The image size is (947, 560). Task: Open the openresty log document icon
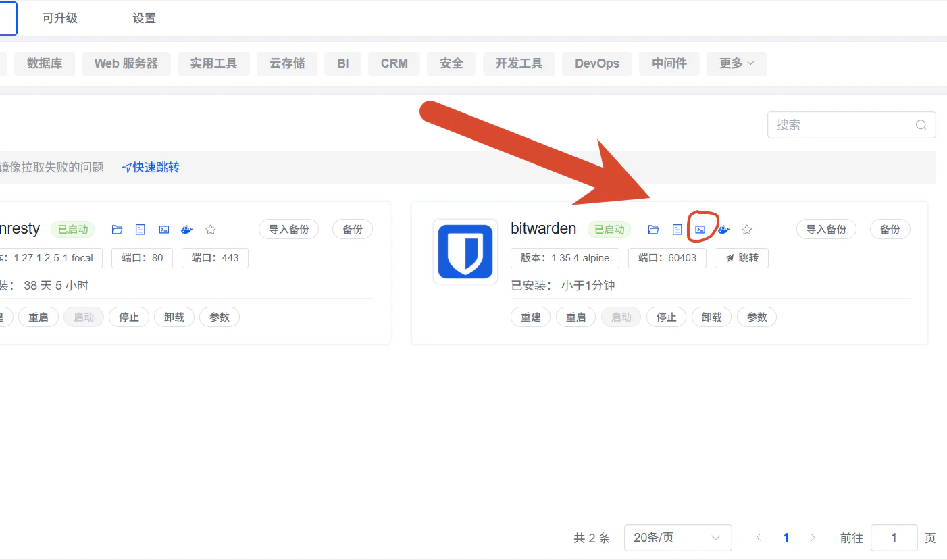(140, 230)
